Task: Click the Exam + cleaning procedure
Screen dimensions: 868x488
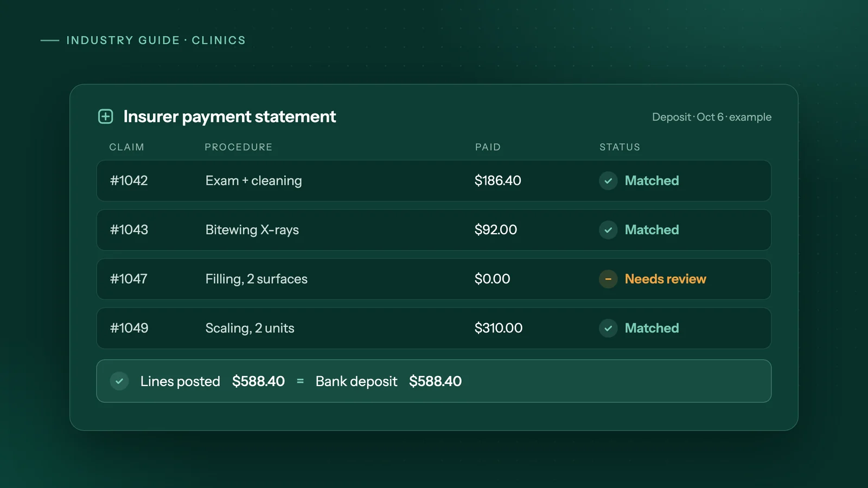Action: pyautogui.click(x=253, y=181)
